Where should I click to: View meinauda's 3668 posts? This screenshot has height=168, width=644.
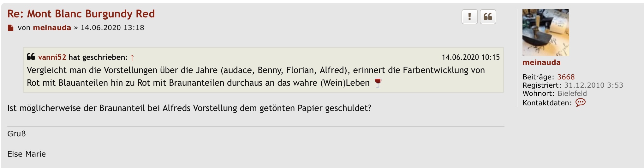tap(566, 77)
